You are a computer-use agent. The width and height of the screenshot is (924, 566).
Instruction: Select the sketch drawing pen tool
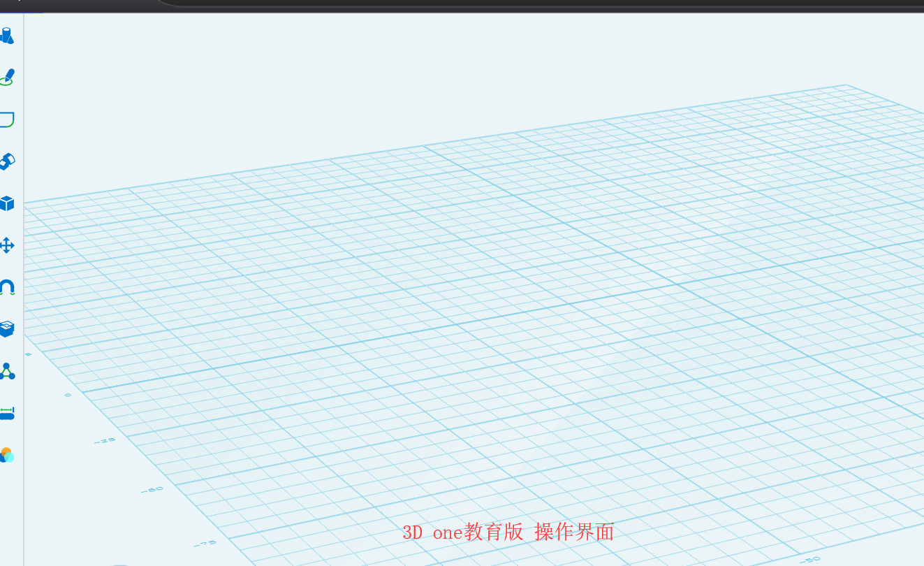pyautogui.click(x=6, y=77)
